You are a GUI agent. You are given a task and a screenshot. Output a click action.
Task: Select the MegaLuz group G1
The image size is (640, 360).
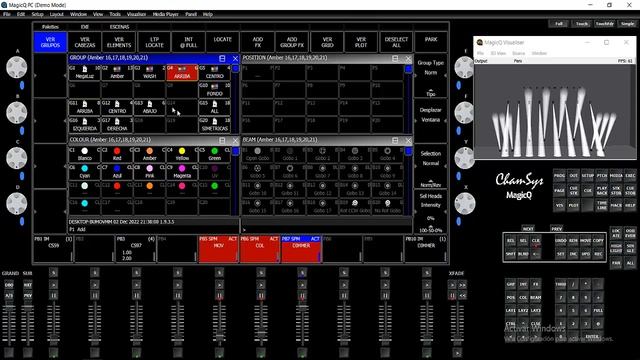(x=84, y=73)
